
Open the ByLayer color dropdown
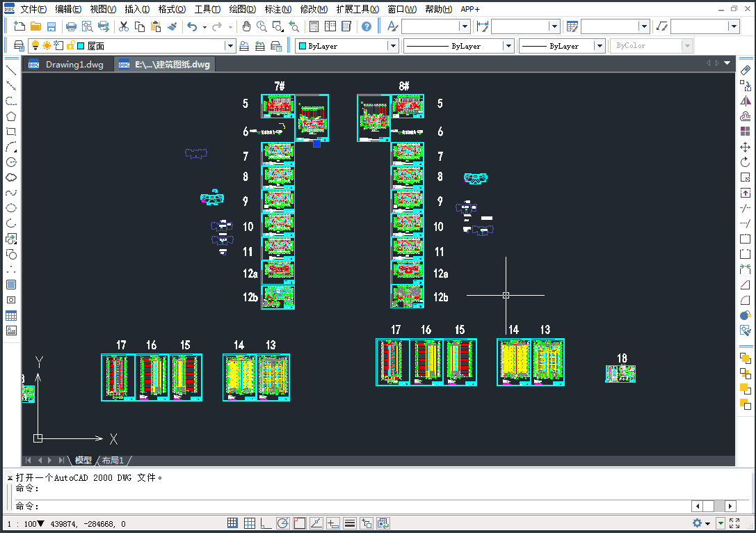[x=393, y=46]
